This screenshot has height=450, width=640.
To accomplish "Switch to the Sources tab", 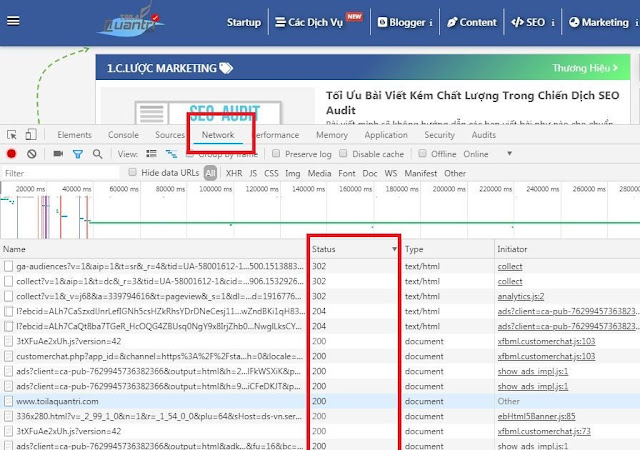I will click(x=170, y=135).
